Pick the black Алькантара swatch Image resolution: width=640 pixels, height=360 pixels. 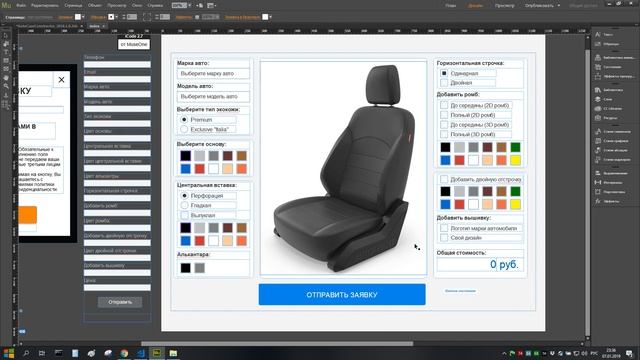point(185,268)
